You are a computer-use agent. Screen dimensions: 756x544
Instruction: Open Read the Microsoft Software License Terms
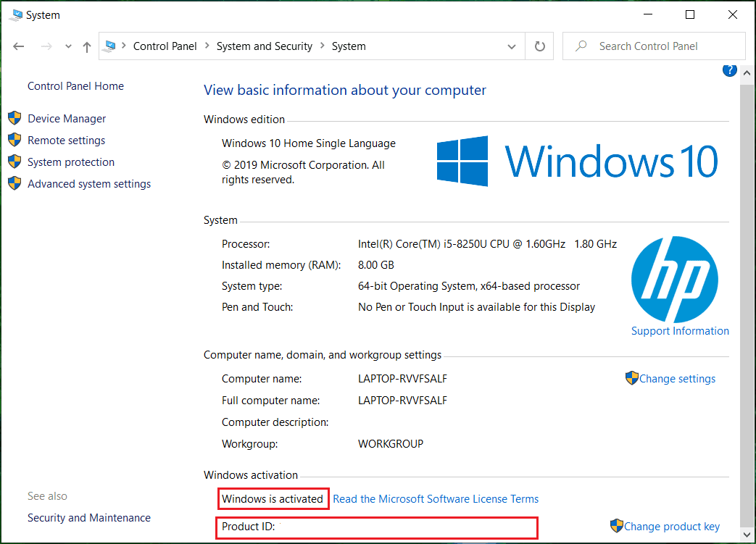[x=436, y=498]
